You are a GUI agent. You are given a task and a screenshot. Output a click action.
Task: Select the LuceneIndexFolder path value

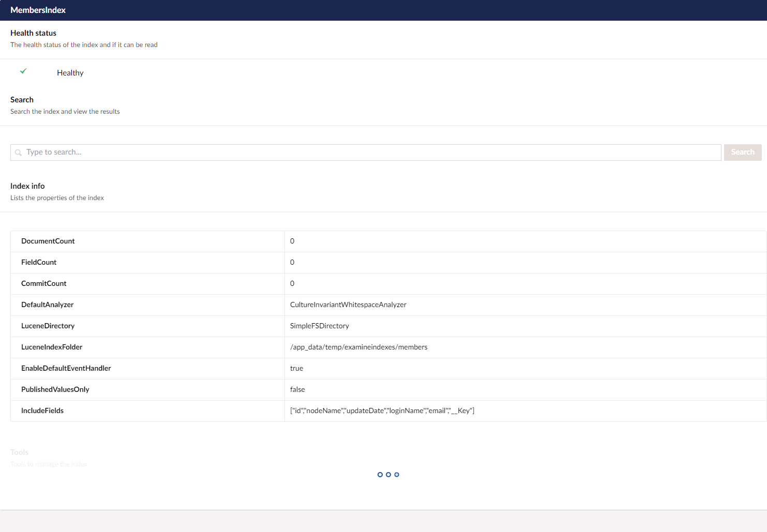(358, 347)
